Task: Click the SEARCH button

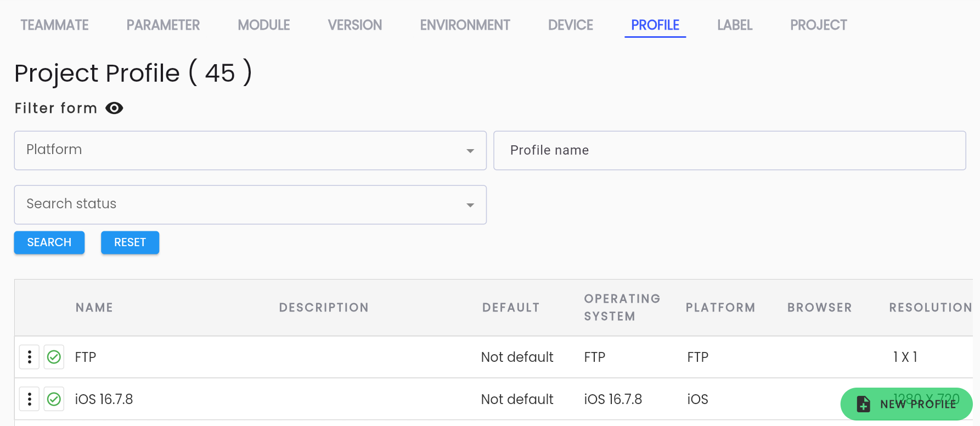Action: tap(49, 242)
